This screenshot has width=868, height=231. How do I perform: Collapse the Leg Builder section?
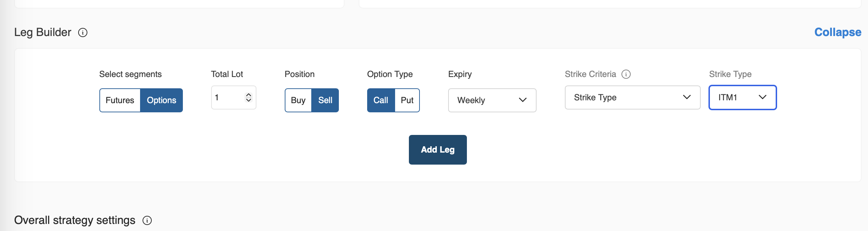tap(838, 32)
